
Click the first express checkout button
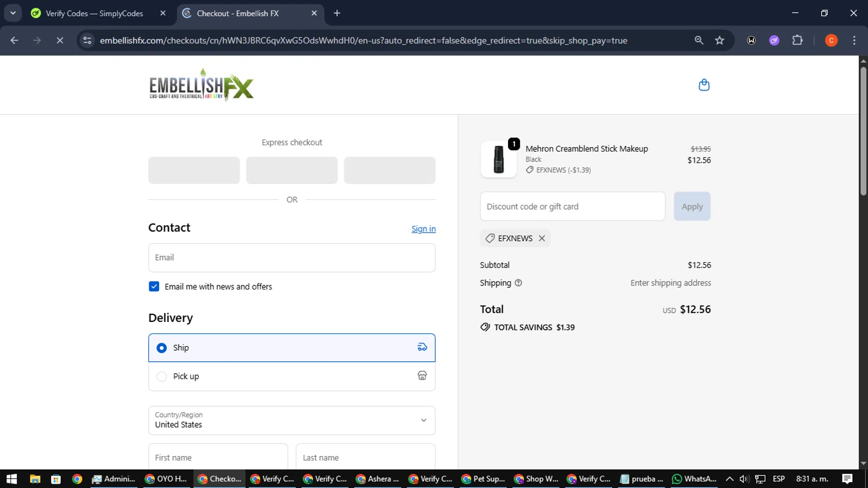pyautogui.click(x=194, y=170)
